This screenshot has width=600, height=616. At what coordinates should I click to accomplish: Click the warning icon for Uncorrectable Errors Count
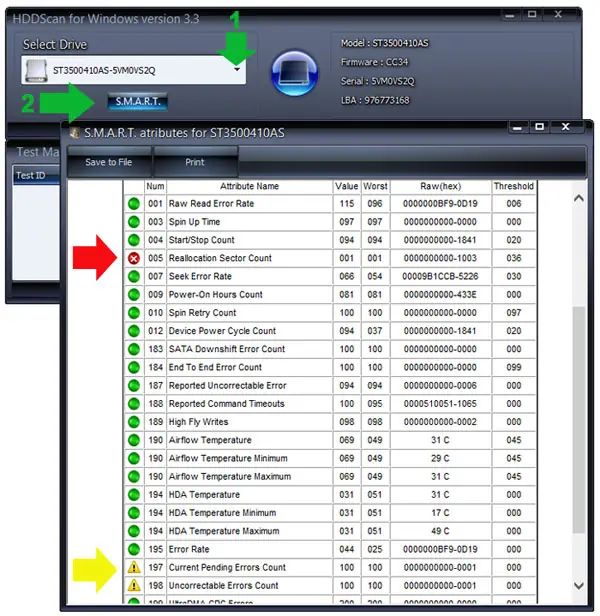coord(134,585)
